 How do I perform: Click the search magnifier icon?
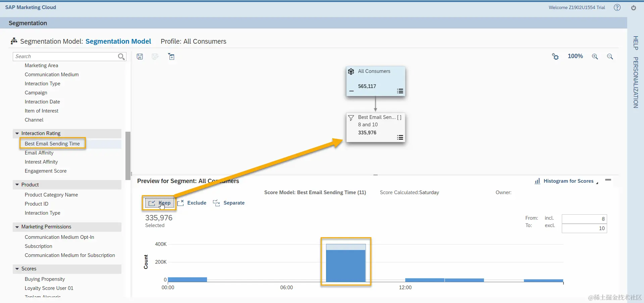121,56
